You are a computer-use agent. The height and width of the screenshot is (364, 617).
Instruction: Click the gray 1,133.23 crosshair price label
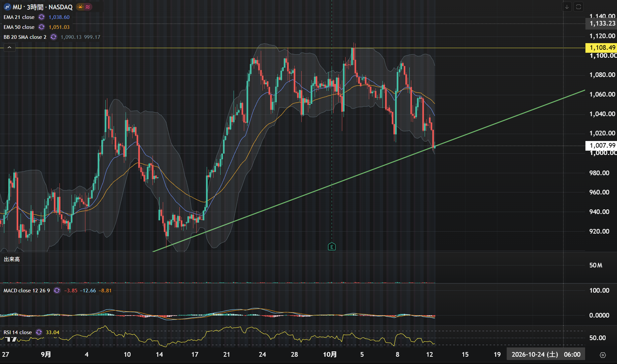point(601,24)
